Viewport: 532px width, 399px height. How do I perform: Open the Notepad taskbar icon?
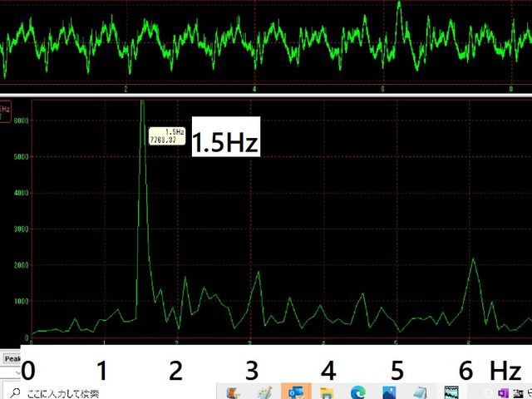(420, 392)
